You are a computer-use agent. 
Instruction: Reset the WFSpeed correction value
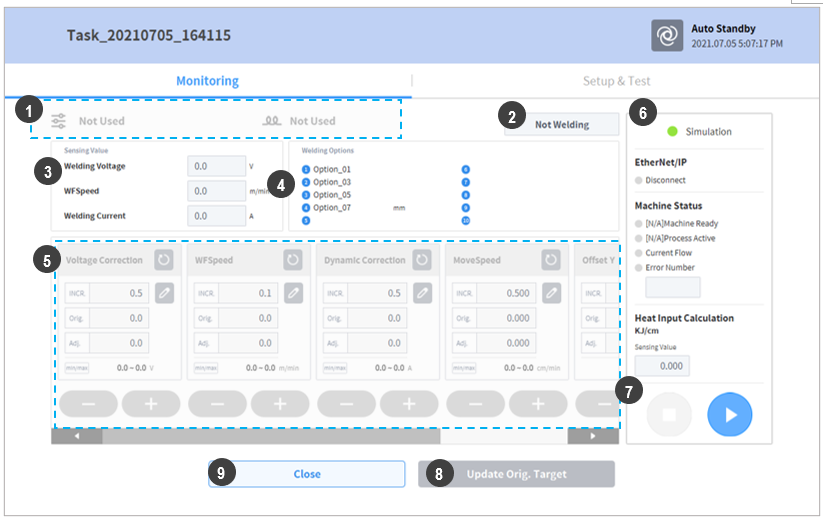[293, 260]
